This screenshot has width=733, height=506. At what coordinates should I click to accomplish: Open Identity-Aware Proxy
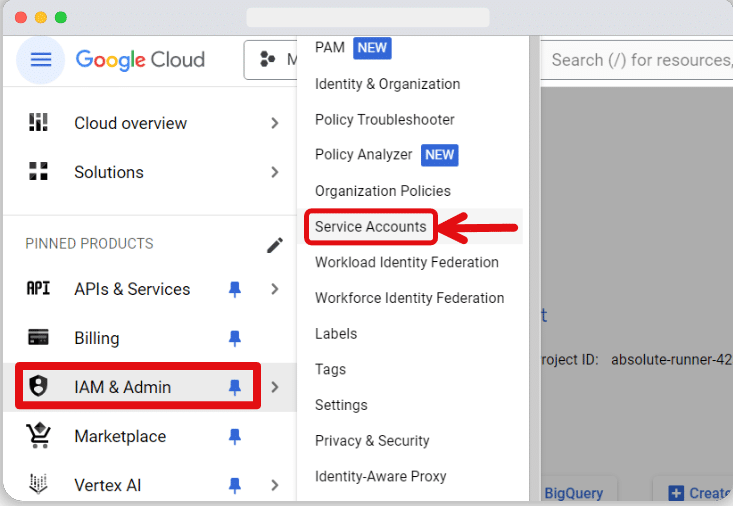coord(381,476)
